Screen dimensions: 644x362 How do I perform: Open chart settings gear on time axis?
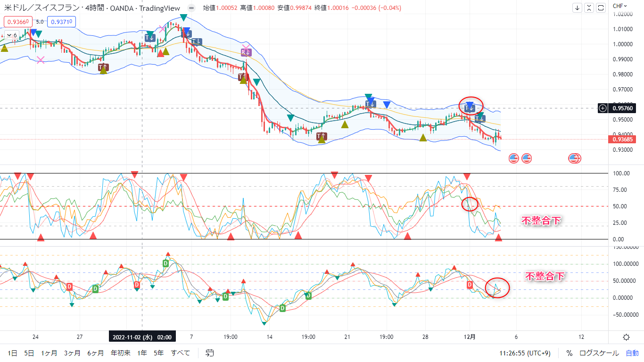626,337
